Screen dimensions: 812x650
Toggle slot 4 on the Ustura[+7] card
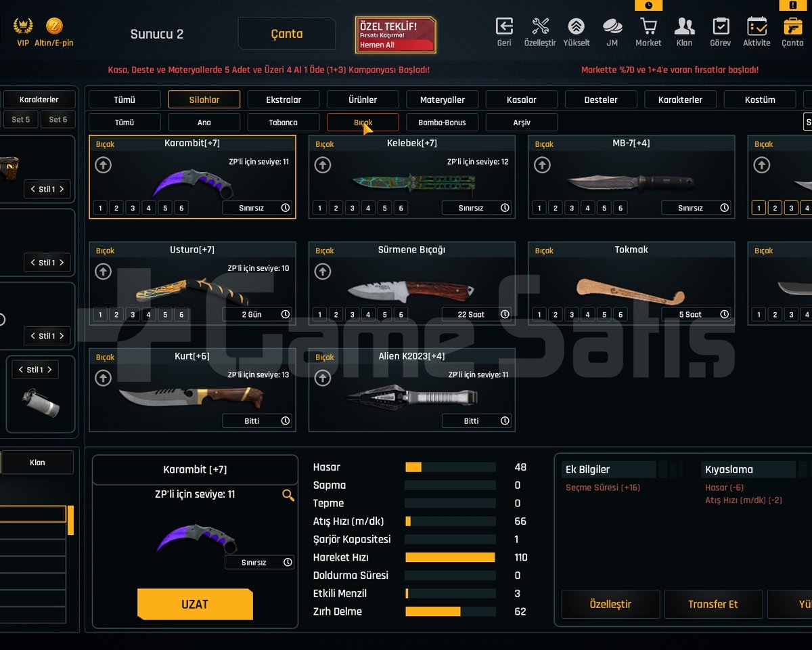149,314
